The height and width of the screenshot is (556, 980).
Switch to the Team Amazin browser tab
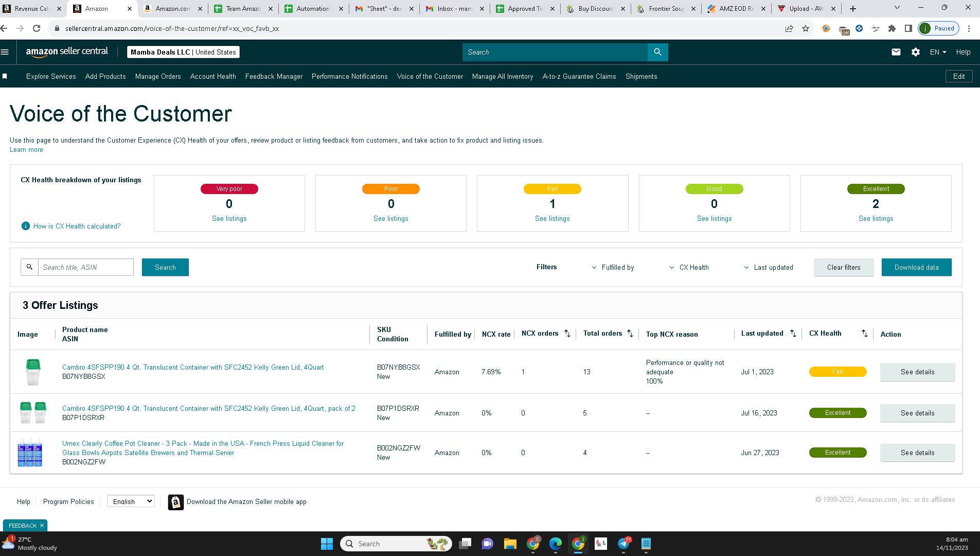(243, 8)
